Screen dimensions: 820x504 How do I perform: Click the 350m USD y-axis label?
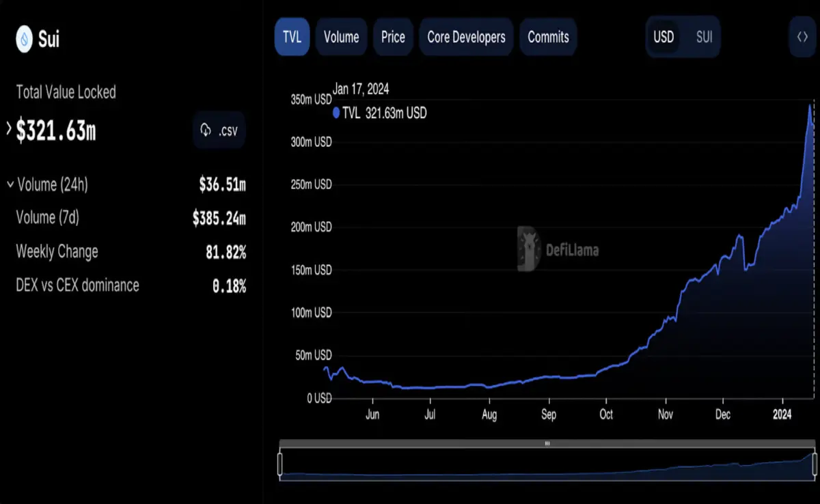pyautogui.click(x=311, y=100)
